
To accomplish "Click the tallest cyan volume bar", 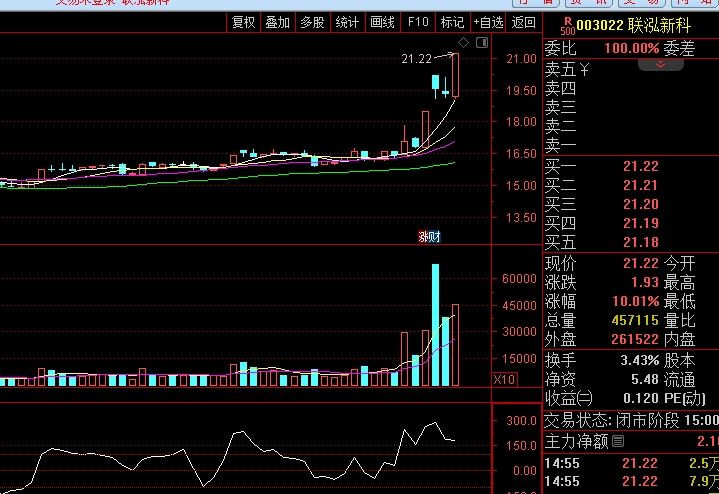I will pyautogui.click(x=435, y=325).
